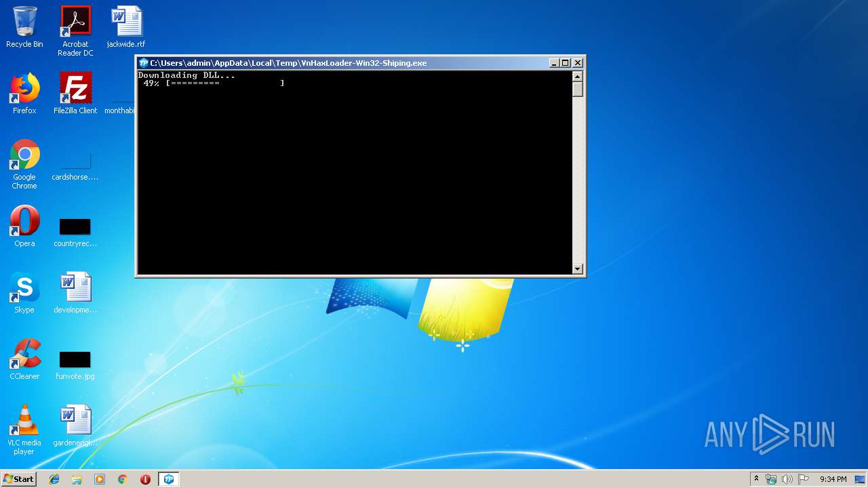Open the volume speaker tray icon
Image resolution: width=868 pixels, height=488 pixels.
click(787, 479)
